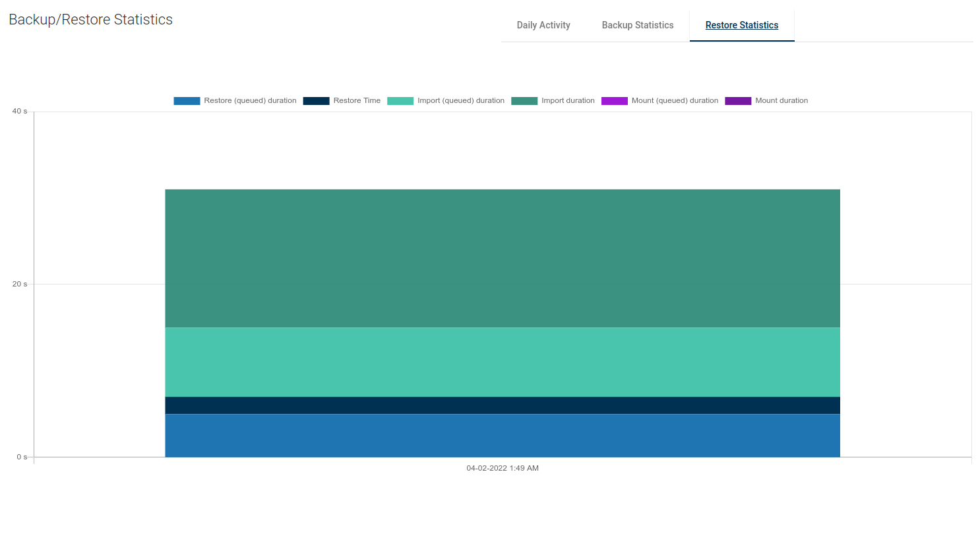Switch to the Daily Activity tab

pos(543,25)
